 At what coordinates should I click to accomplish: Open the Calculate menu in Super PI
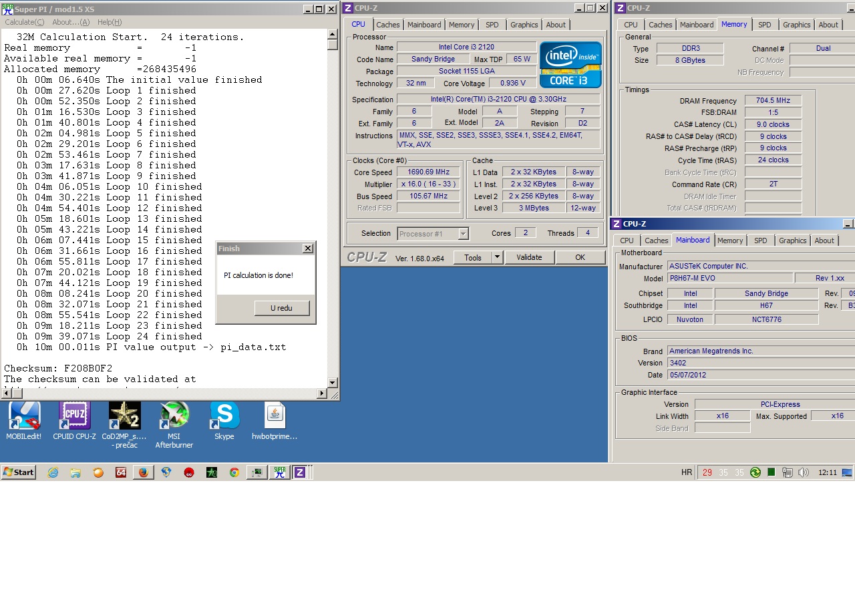click(24, 22)
